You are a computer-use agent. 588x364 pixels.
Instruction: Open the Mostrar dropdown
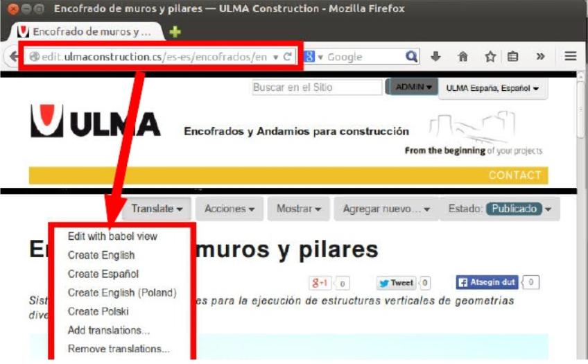[x=298, y=209]
